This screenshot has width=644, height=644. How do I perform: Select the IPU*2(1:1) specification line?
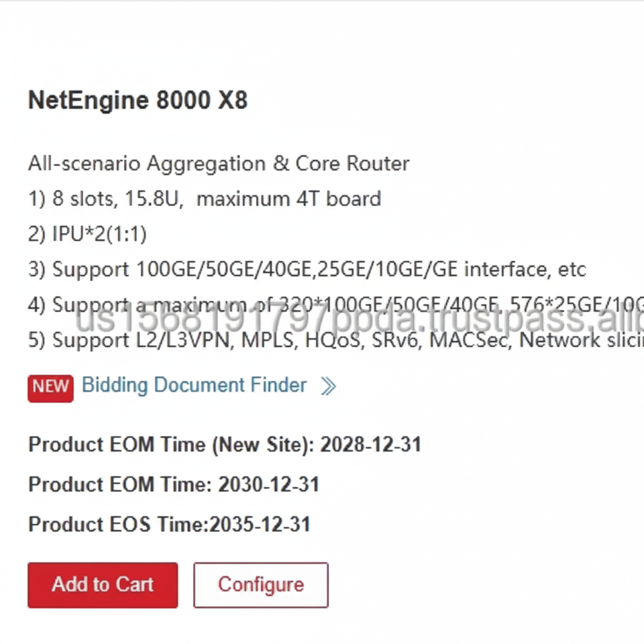coord(87,234)
